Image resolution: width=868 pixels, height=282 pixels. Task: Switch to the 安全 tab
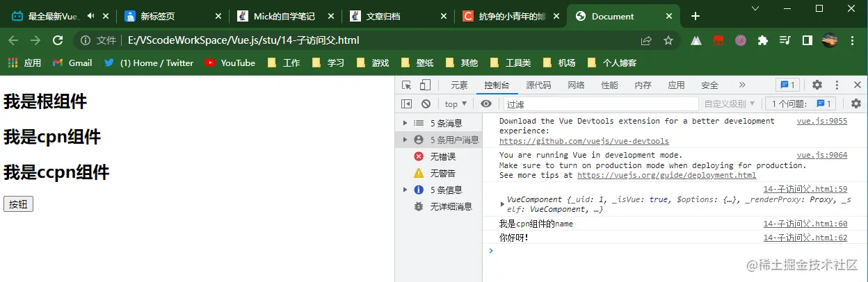[x=709, y=85]
